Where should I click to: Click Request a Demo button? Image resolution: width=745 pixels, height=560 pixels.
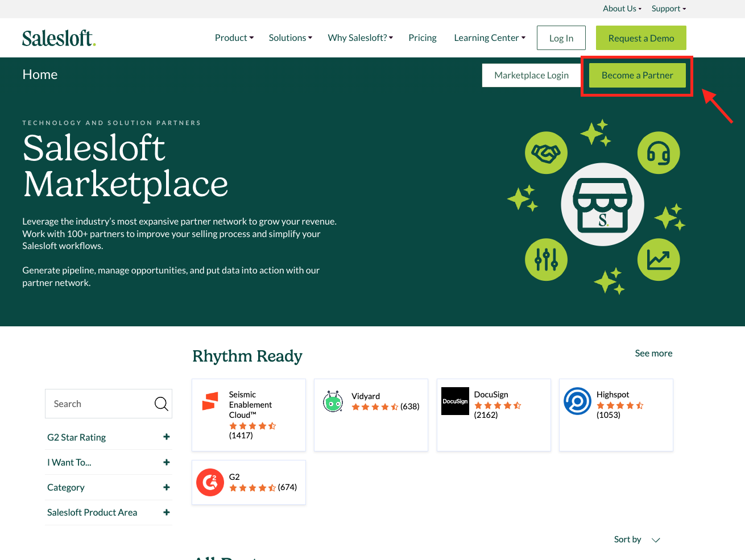[641, 38]
